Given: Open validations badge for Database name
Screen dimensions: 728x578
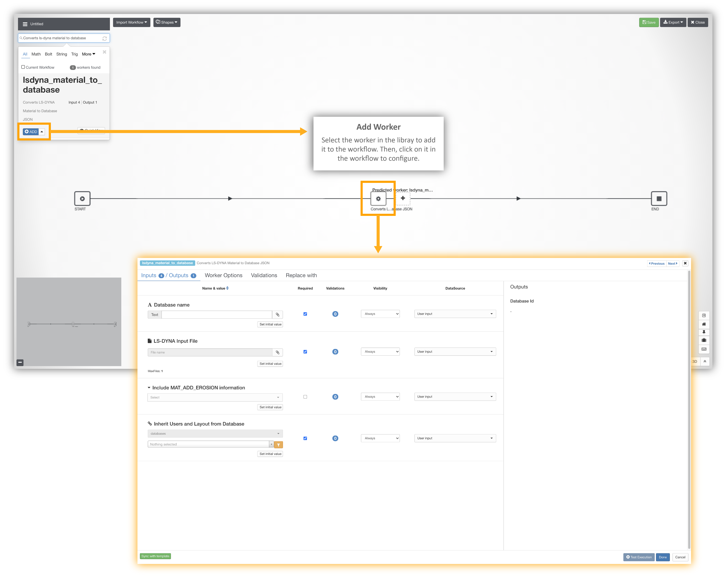Looking at the screenshot, I should click(335, 314).
